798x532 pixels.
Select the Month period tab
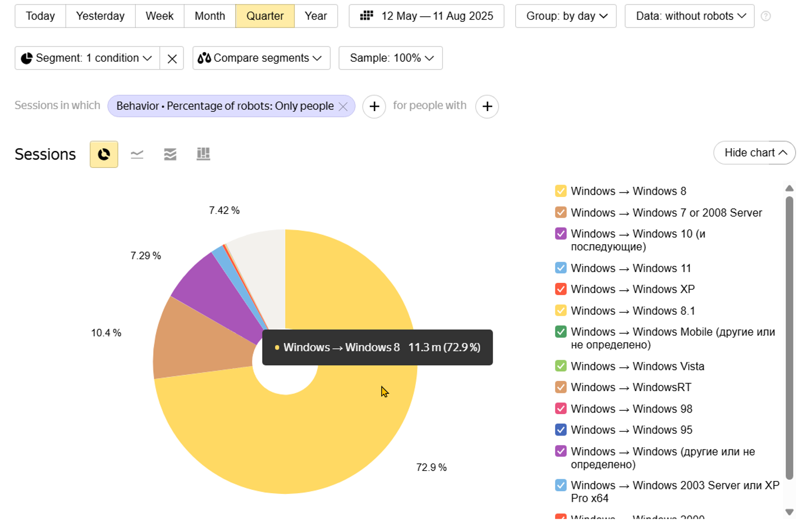pos(210,16)
